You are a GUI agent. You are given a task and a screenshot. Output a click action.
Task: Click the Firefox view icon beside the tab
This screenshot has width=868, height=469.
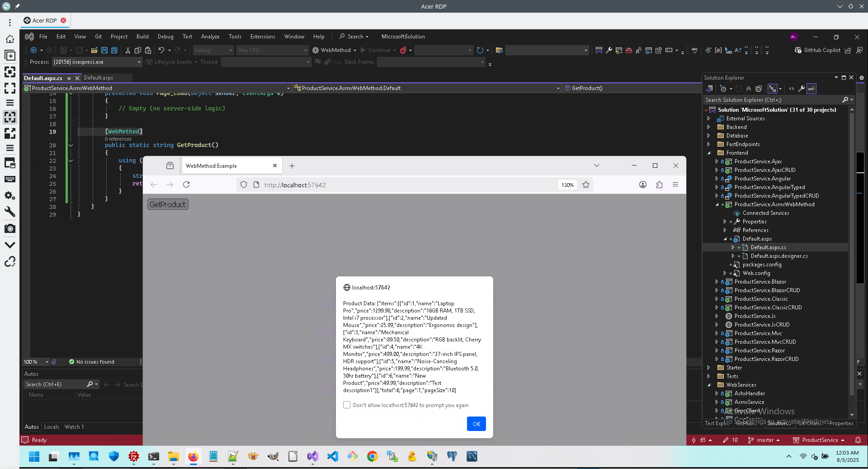(170, 166)
